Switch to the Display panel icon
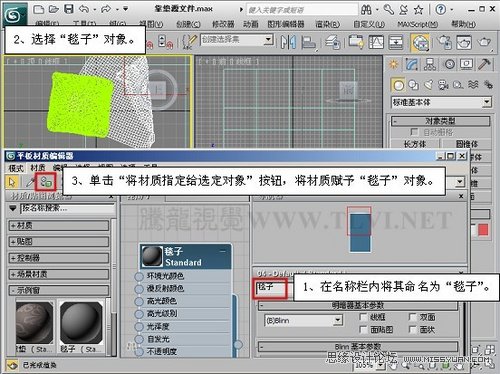Viewport: 500px width, 374px height. [467, 64]
